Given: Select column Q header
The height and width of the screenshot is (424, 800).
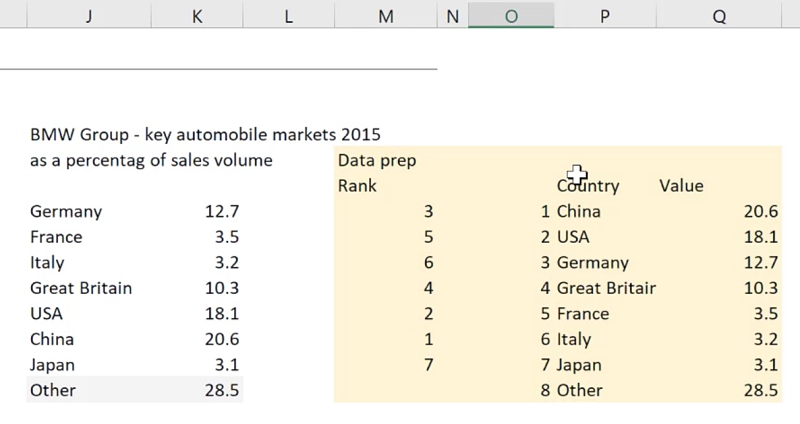Looking at the screenshot, I should tap(720, 16).
